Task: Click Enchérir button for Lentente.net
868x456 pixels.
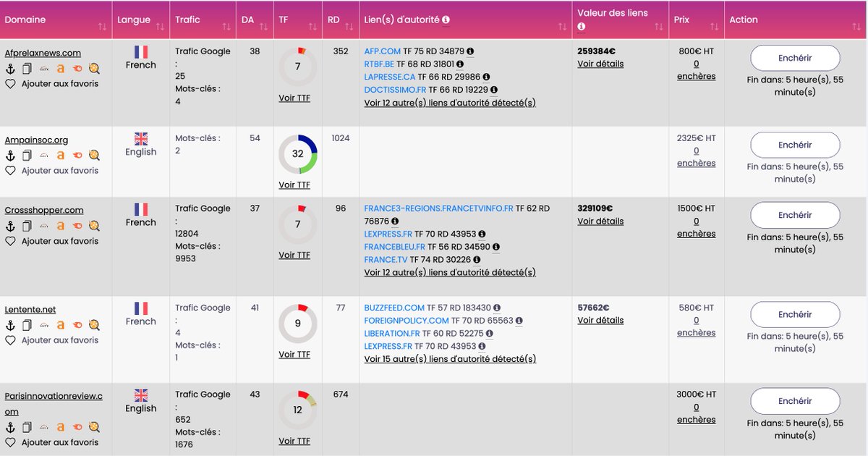Action: coord(795,314)
